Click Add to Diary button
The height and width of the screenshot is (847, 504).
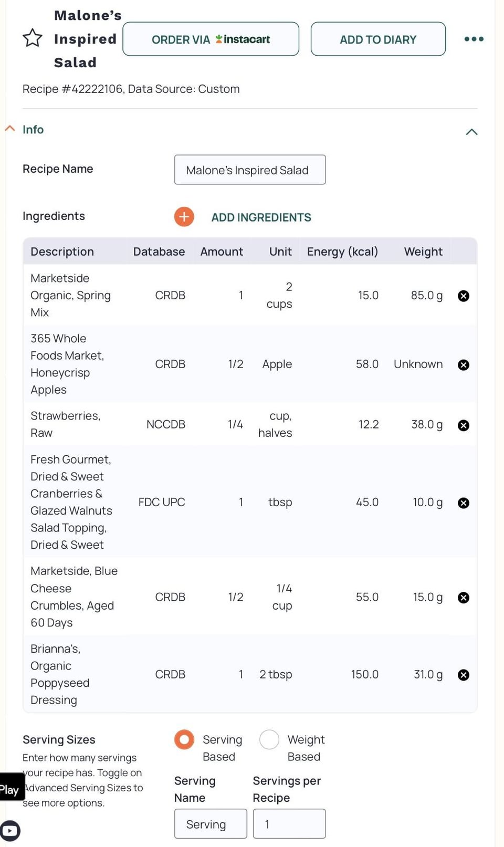pos(378,39)
